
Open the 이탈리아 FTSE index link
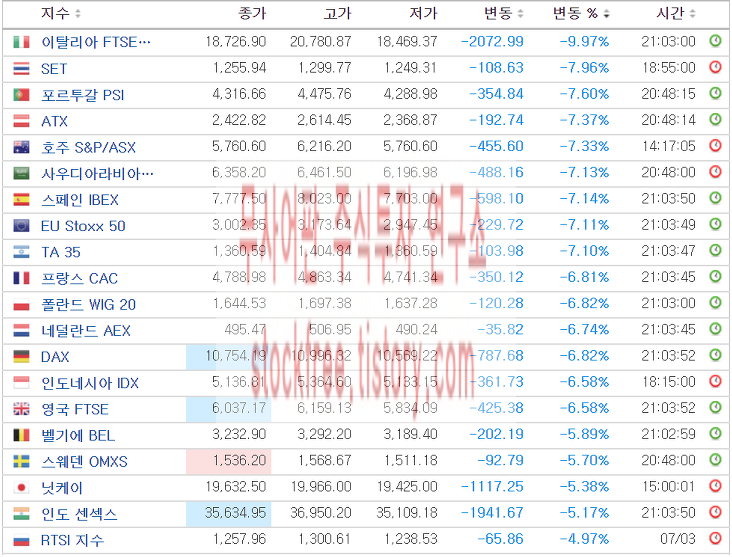tap(96, 42)
